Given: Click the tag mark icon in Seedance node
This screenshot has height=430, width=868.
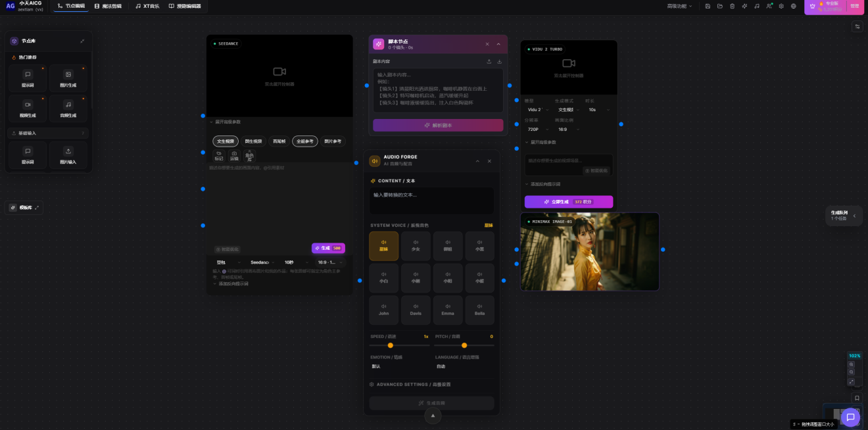Looking at the screenshot, I should pyautogui.click(x=219, y=155).
